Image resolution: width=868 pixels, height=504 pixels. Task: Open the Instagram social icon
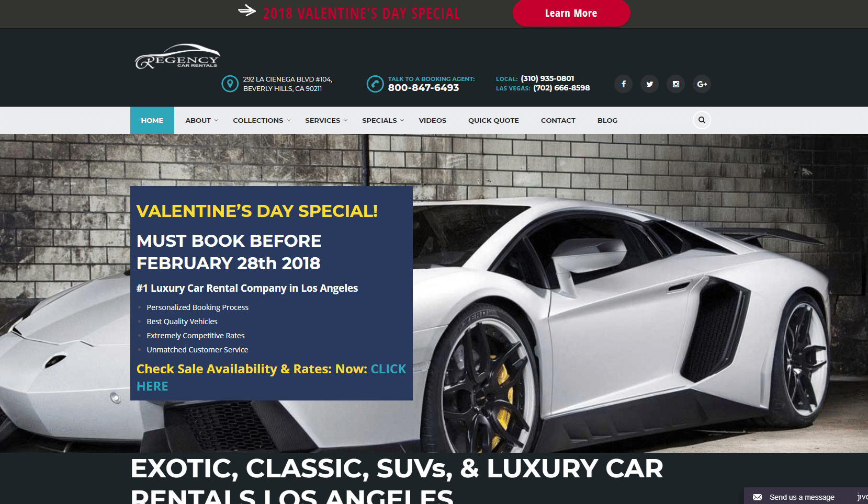pyautogui.click(x=675, y=84)
